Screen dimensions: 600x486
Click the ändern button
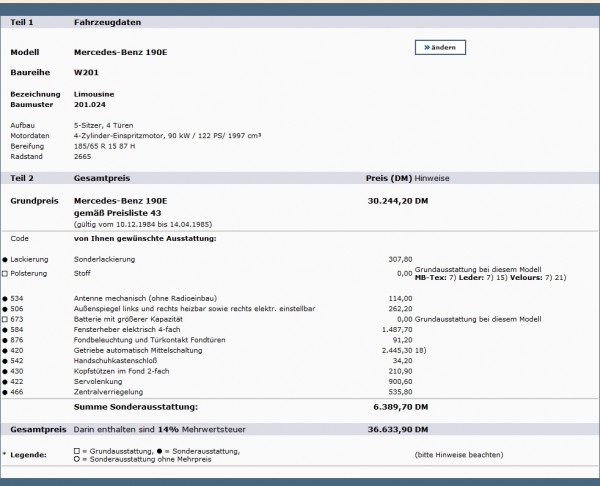[x=440, y=47]
